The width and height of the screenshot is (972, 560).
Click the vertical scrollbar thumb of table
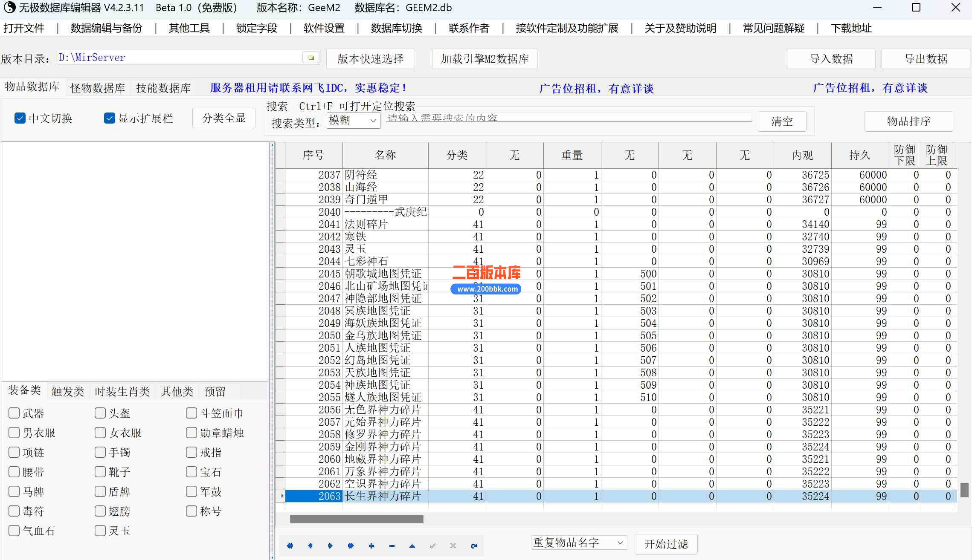coord(964,490)
